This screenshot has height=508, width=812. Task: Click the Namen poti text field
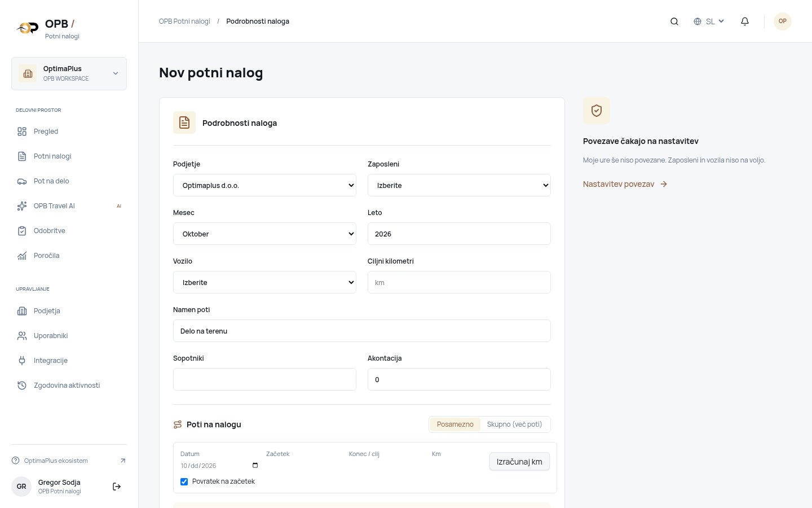point(362,331)
